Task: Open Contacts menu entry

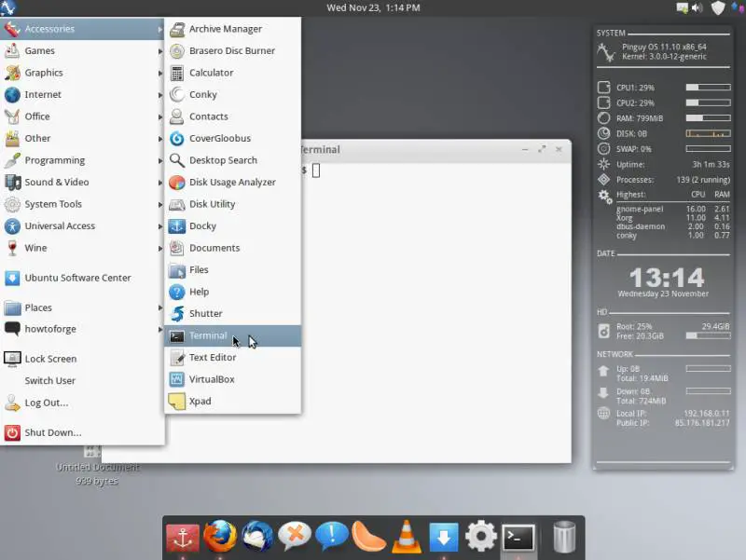Action: pos(232,116)
